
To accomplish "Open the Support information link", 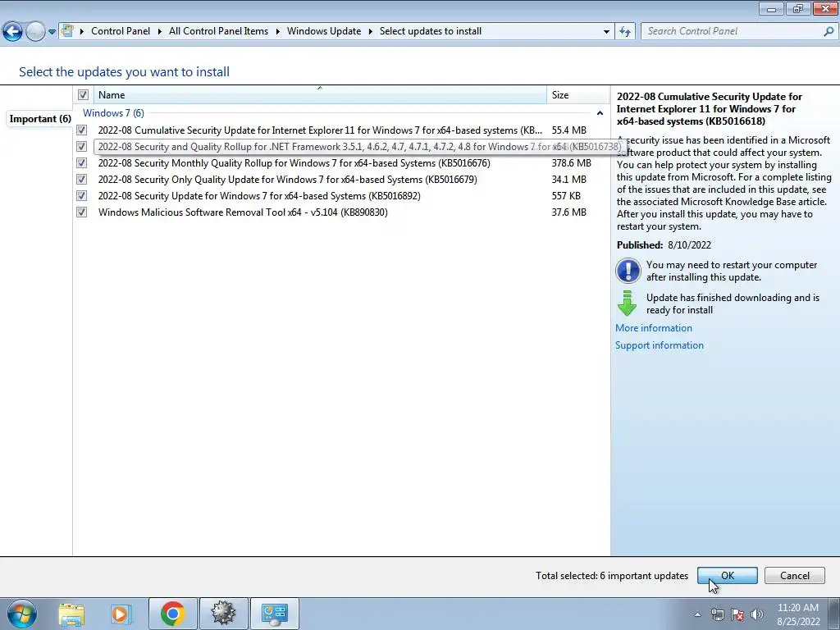I will [660, 345].
